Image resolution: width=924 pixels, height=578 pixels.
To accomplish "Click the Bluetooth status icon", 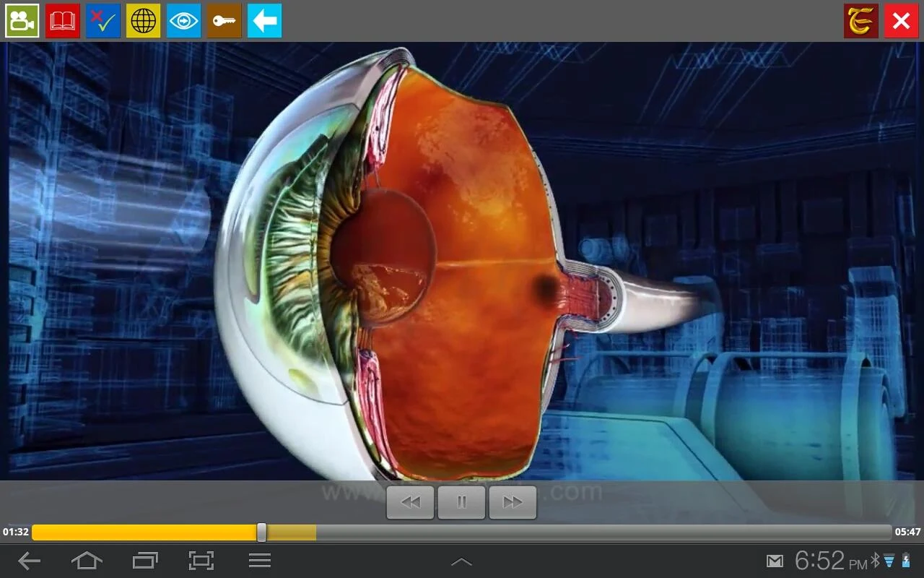I will 876,561.
